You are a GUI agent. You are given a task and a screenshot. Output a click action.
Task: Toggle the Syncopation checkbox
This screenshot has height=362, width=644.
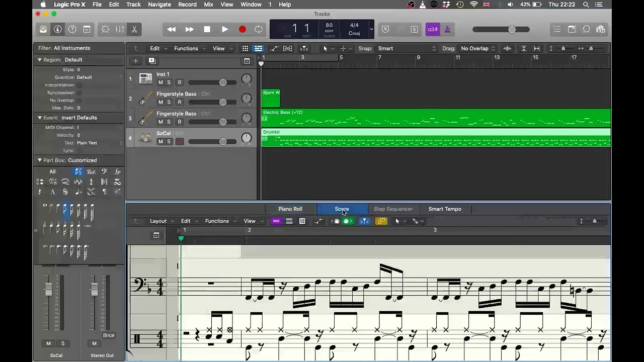point(79,93)
